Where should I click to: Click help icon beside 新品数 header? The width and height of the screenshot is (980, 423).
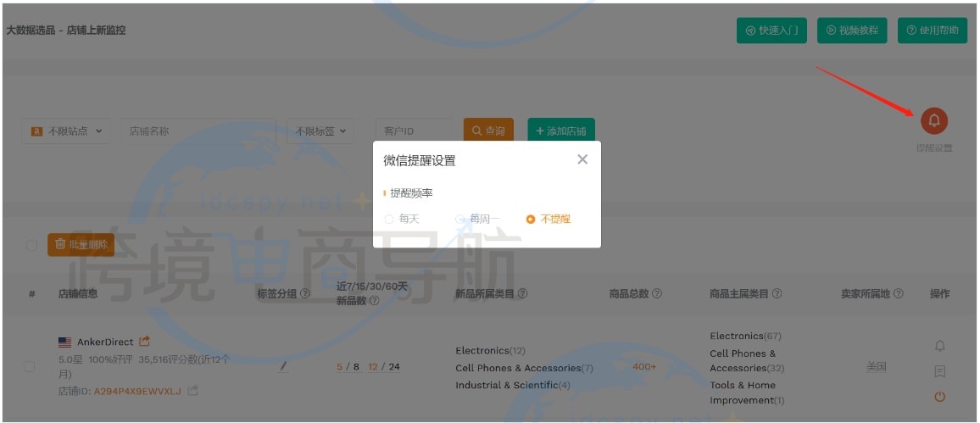374,301
